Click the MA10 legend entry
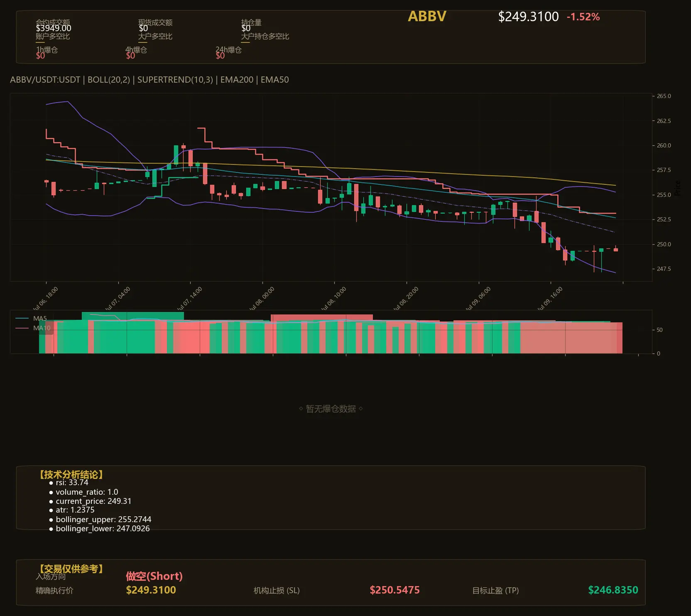The height and width of the screenshot is (616, 691). (33, 328)
